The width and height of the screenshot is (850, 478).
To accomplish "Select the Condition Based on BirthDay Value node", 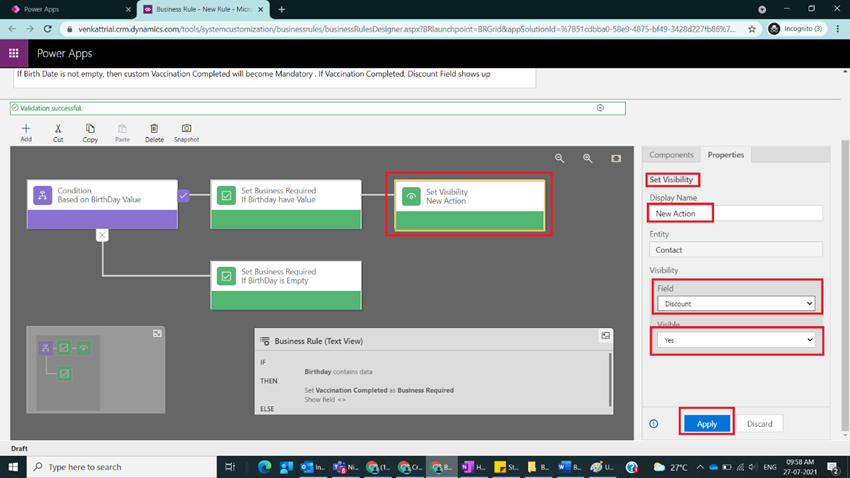I will pyautogui.click(x=102, y=204).
